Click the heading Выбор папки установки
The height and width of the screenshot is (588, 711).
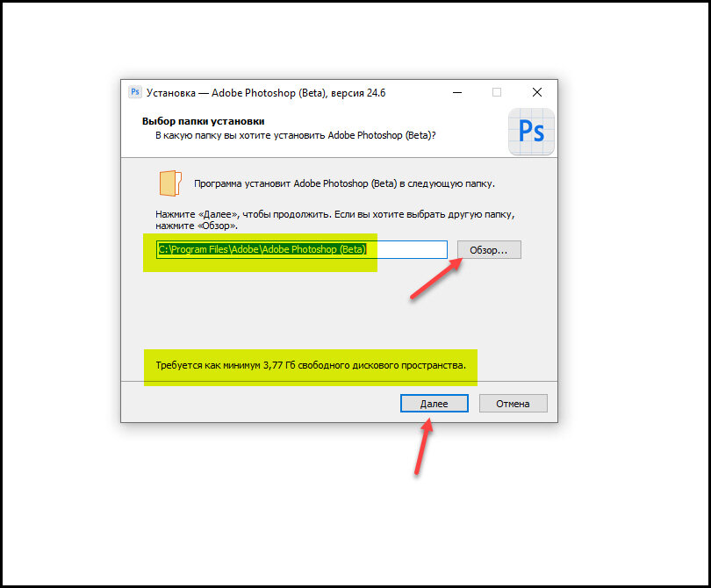tap(203, 121)
